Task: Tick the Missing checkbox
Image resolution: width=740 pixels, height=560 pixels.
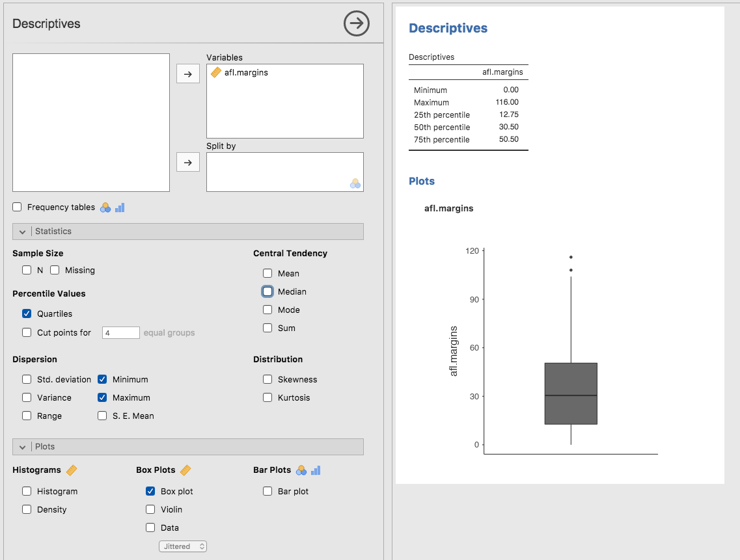Action: coord(55,270)
